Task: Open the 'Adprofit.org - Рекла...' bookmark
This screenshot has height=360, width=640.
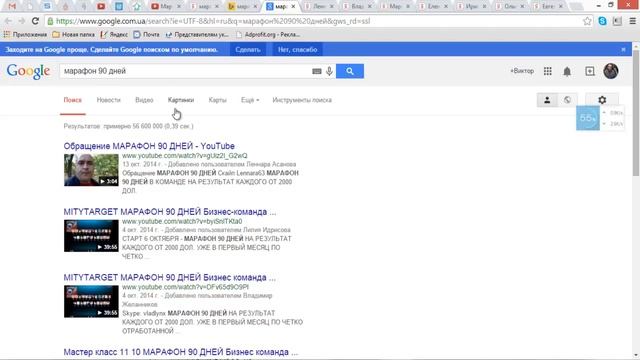Action: (268, 35)
